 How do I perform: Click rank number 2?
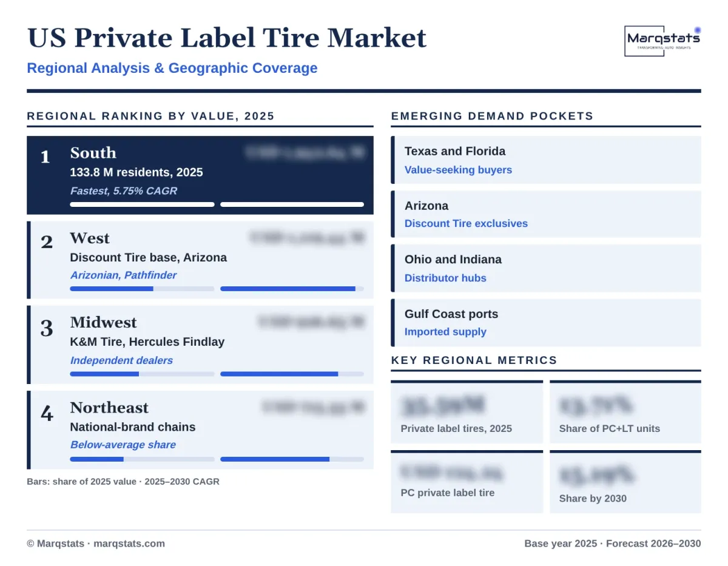pos(47,243)
